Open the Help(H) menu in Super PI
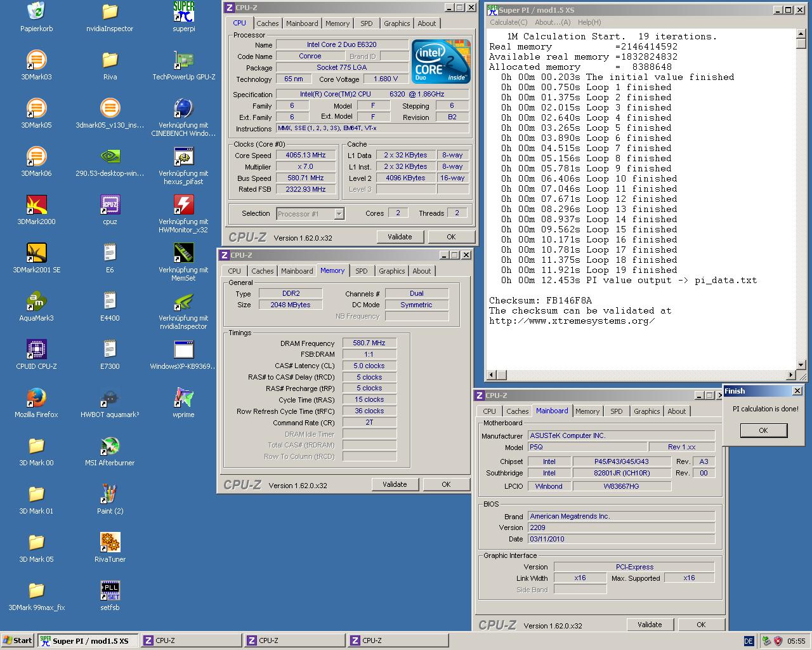Viewport: 812px width, 650px height. point(589,22)
